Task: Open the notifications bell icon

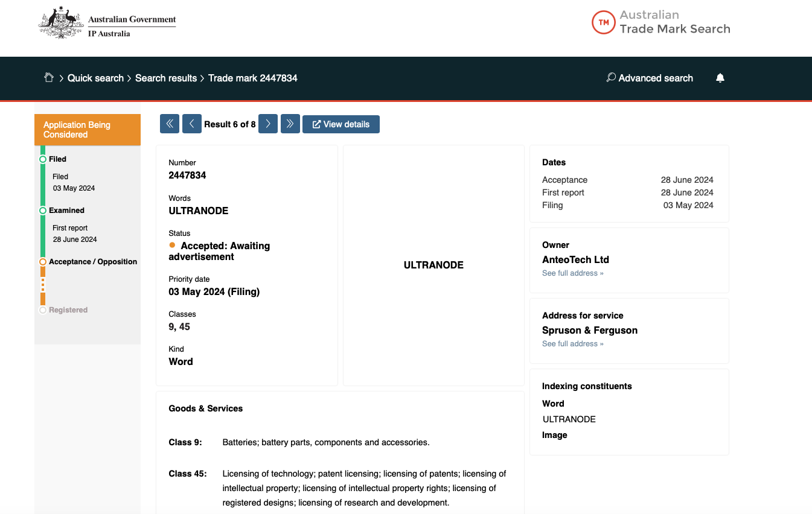Action: [720, 78]
